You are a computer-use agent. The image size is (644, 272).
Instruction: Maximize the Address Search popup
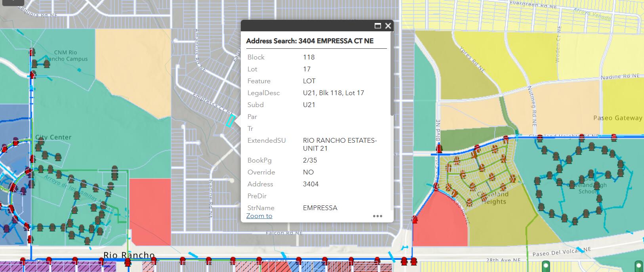pos(378,26)
